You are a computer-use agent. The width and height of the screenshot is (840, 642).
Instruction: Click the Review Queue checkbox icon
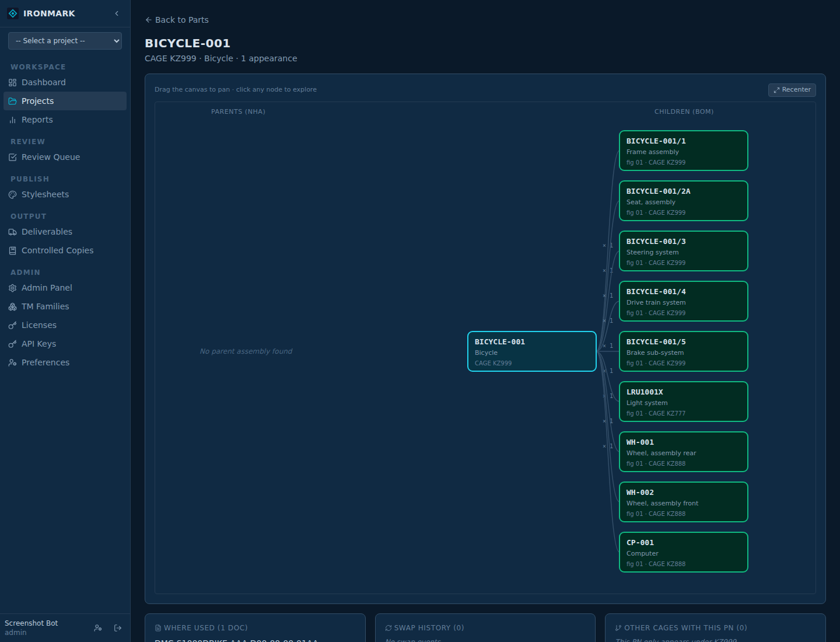[x=13, y=158]
